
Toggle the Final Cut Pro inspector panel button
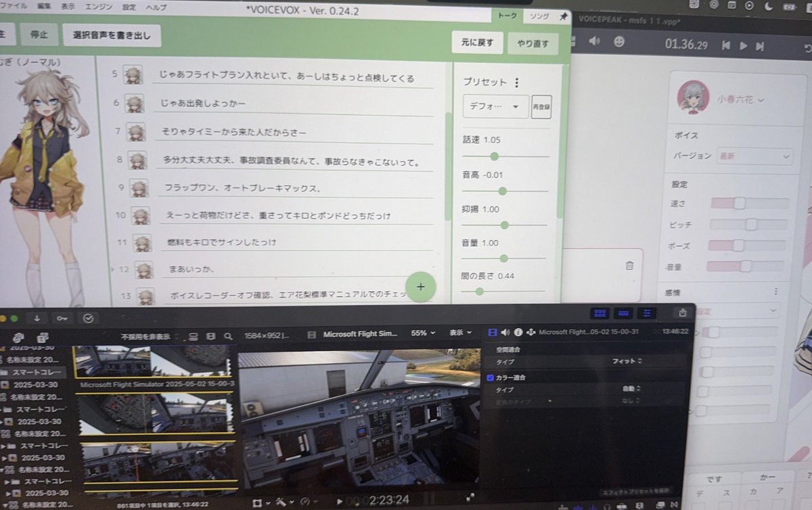(x=648, y=313)
